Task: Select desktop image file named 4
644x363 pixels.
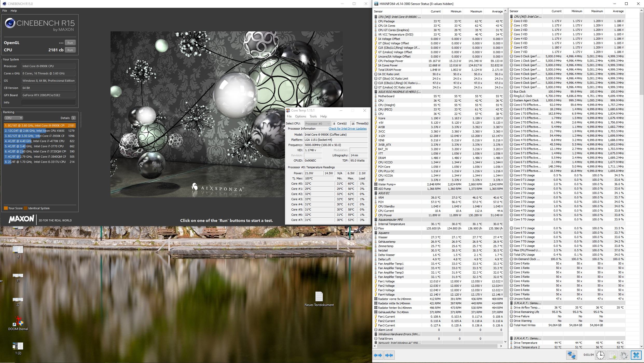Action: pyautogui.click(x=18, y=252)
